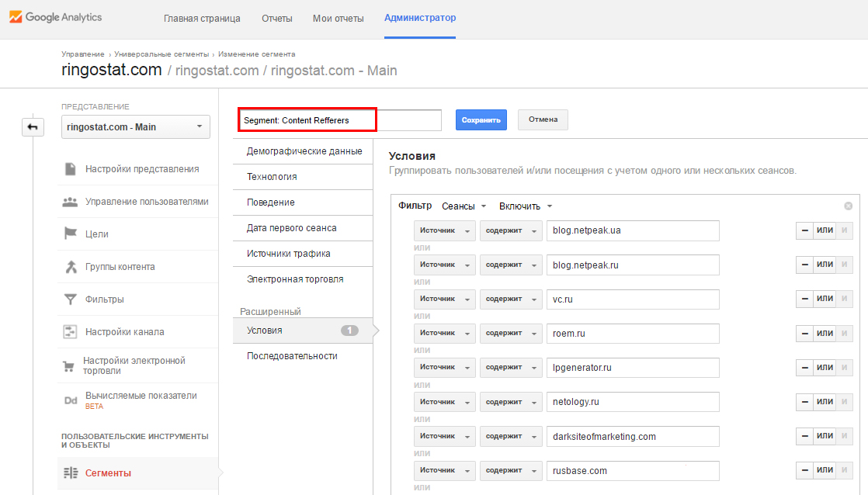Open Группы контента in sidebar
The width and height of the screenshot is (868, 495).
(120, 267)
